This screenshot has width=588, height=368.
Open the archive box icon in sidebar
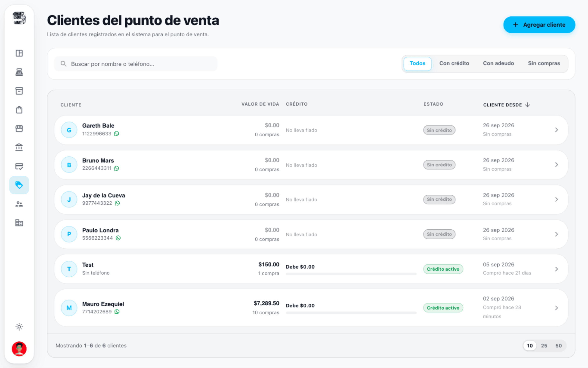pos(19,91)
